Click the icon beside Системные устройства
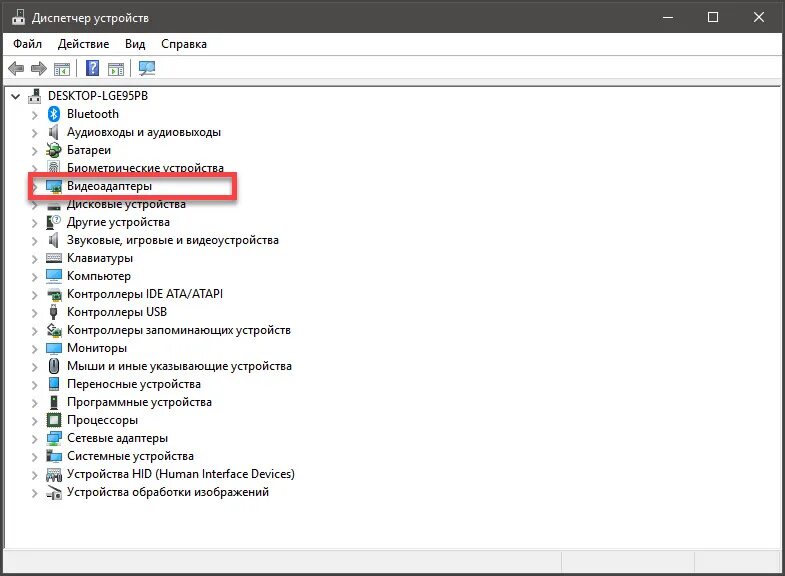785x576 pixels. point(54,456)
